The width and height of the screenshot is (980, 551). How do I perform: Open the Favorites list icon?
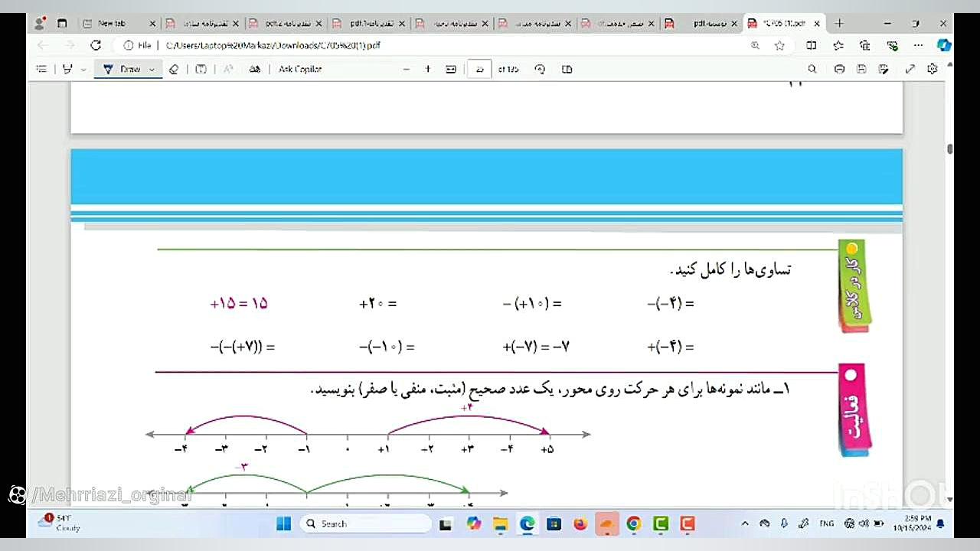coord(838,45)
